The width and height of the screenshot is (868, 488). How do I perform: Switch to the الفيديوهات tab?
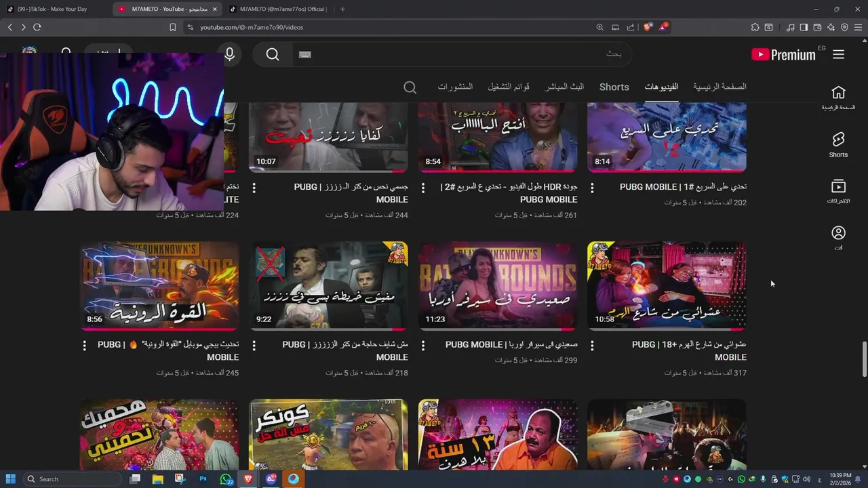[x=661, y=87]
